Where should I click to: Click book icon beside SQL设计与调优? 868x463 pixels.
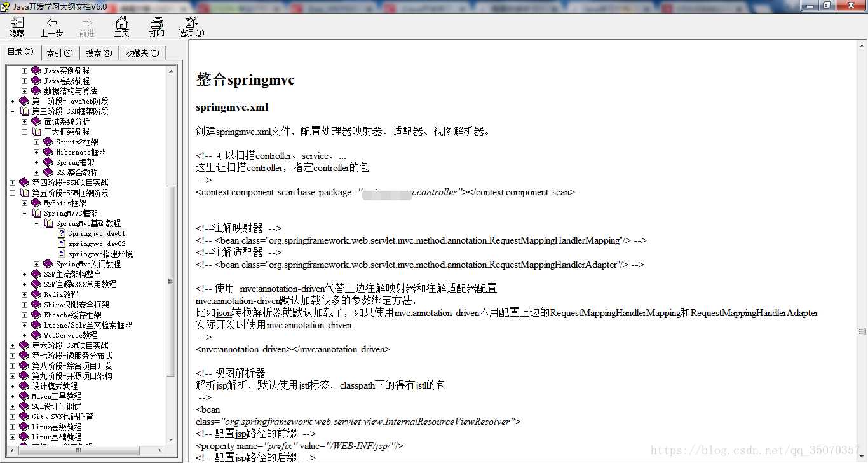[25, 406]
